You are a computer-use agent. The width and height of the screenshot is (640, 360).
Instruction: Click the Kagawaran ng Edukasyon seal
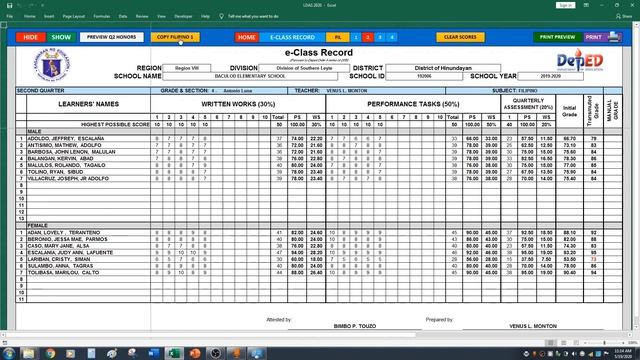coord(52,64)
